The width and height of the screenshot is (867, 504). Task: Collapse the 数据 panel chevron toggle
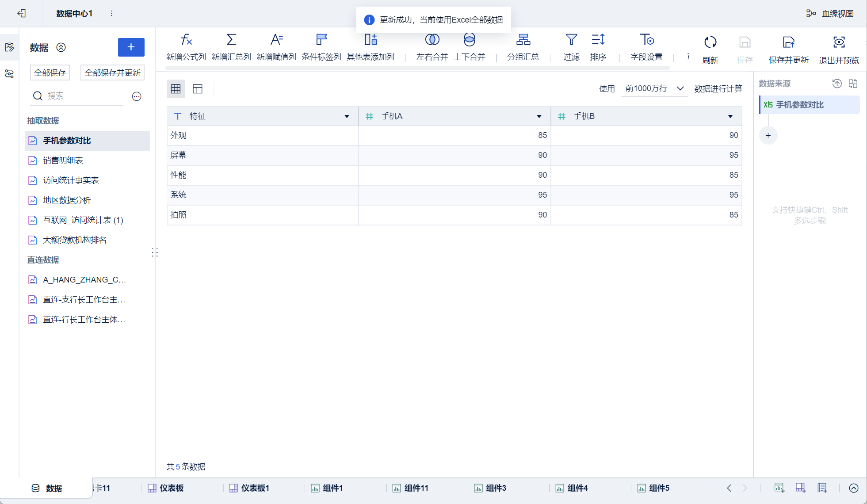(61, 47)
